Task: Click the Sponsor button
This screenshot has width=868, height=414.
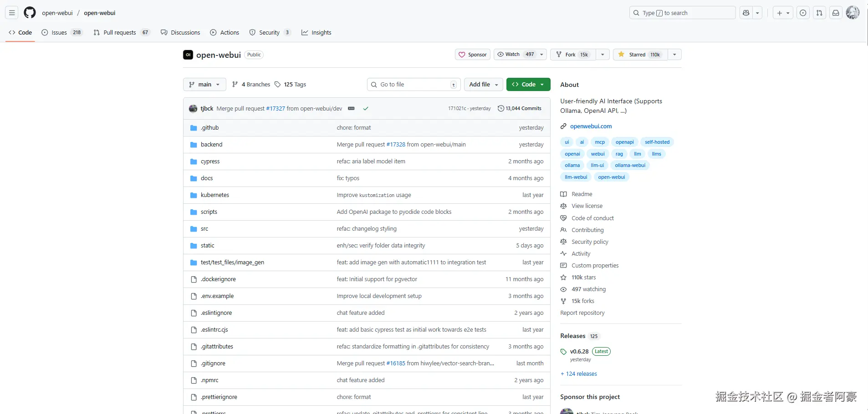Action: pos(473,55)
